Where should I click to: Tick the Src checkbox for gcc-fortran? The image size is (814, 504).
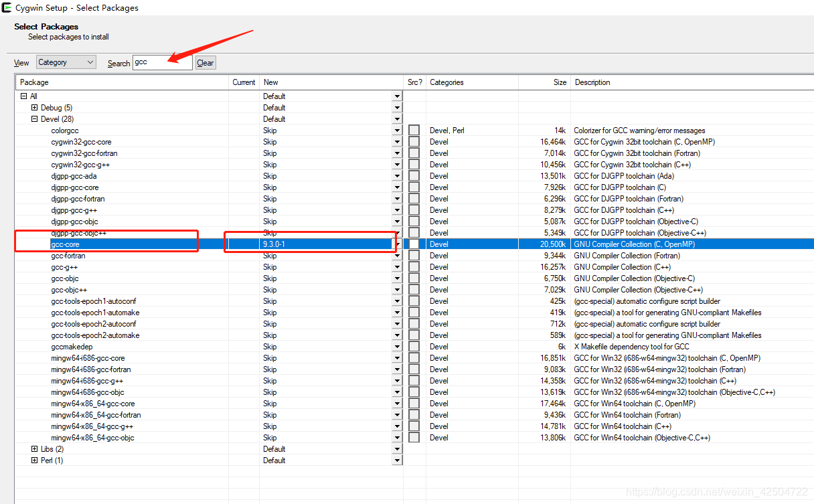[x=414, y=256]
